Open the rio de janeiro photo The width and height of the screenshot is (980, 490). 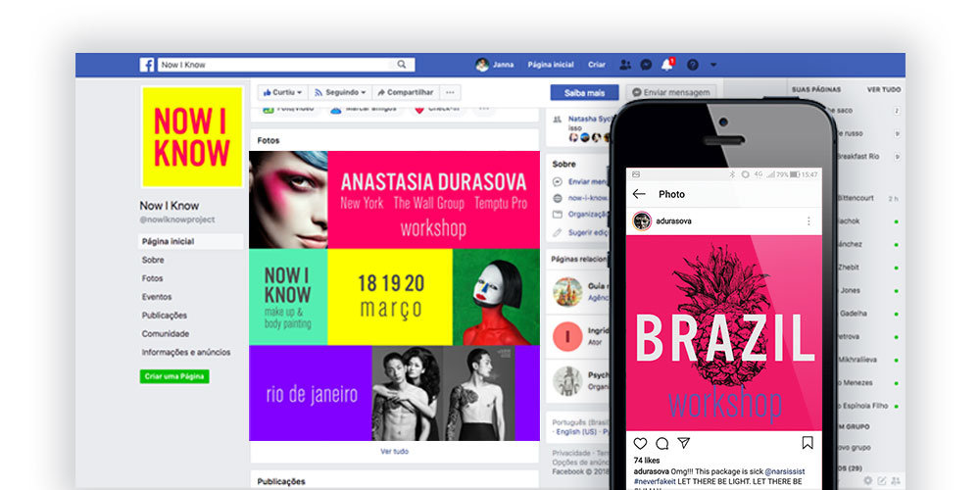coord(394,393)
